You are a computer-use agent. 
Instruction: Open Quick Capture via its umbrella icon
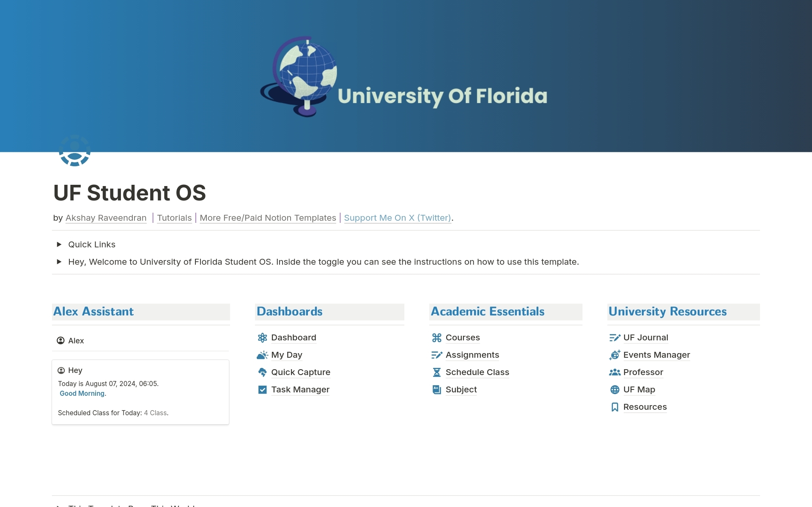[x=263, y=372]
